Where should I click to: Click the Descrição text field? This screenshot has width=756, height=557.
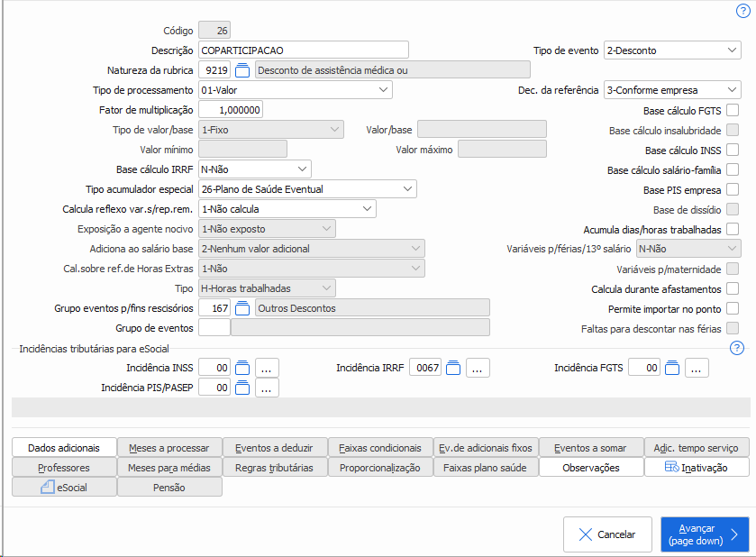click(x=303, y=50)
